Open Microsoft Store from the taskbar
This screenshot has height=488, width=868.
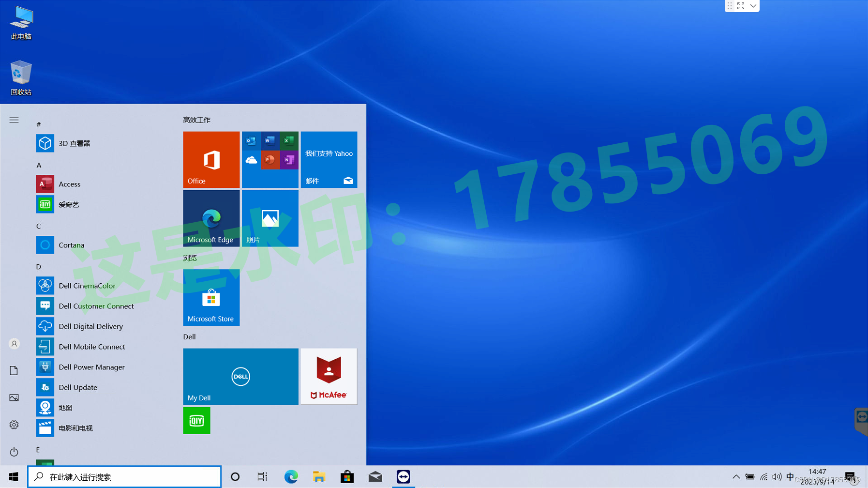coord(347,477)
